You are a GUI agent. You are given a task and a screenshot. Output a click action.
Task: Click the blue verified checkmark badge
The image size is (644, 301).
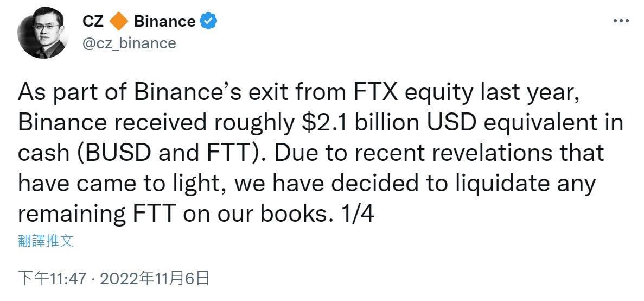coord(208,21)
